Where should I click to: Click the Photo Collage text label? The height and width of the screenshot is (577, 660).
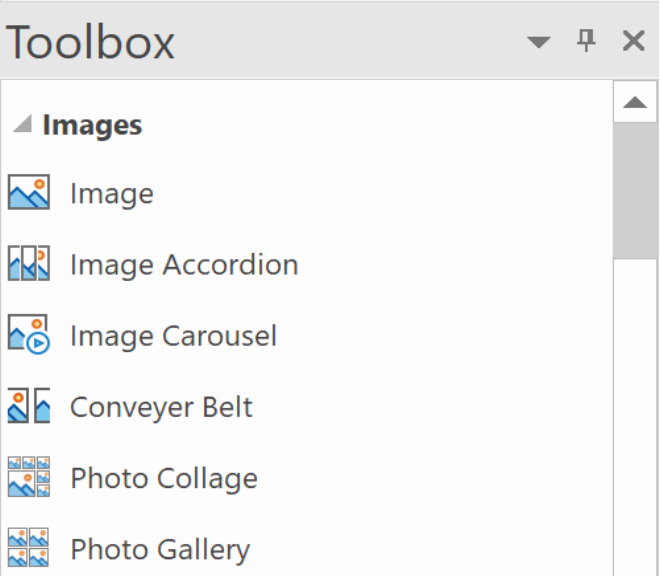pyautogui.click(x=164, y=479)
